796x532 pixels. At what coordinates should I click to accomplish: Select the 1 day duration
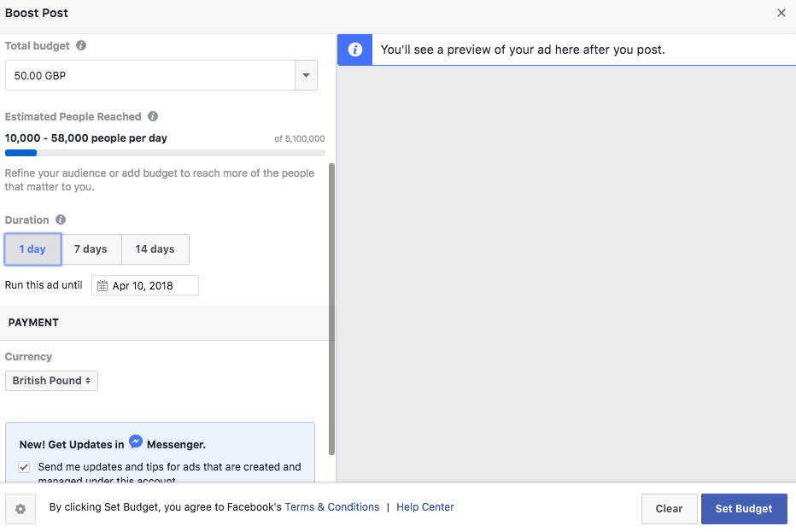pos(32,249)
